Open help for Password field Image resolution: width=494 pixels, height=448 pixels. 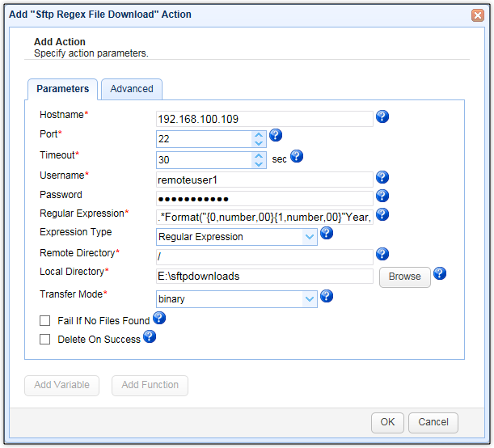[382, 196]
